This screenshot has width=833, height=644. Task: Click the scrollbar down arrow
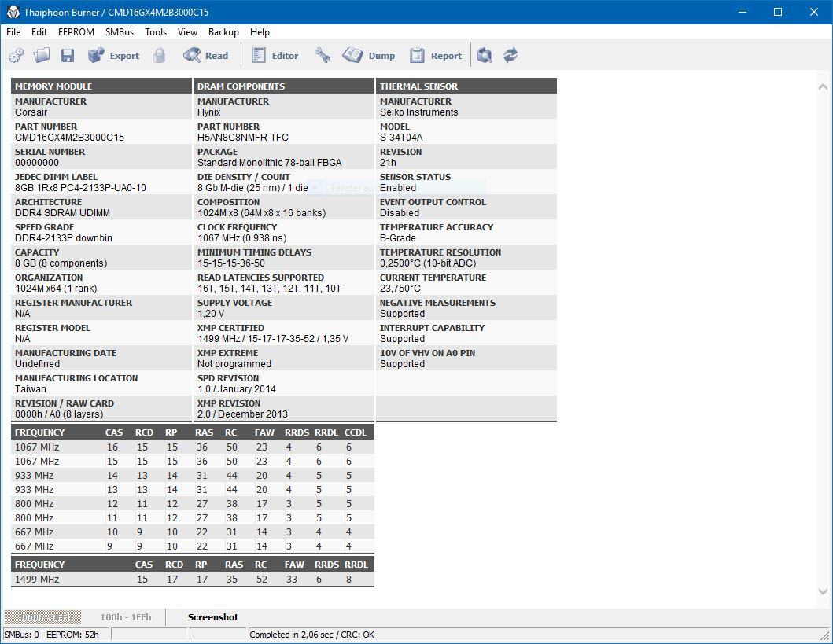coord(823,591)
